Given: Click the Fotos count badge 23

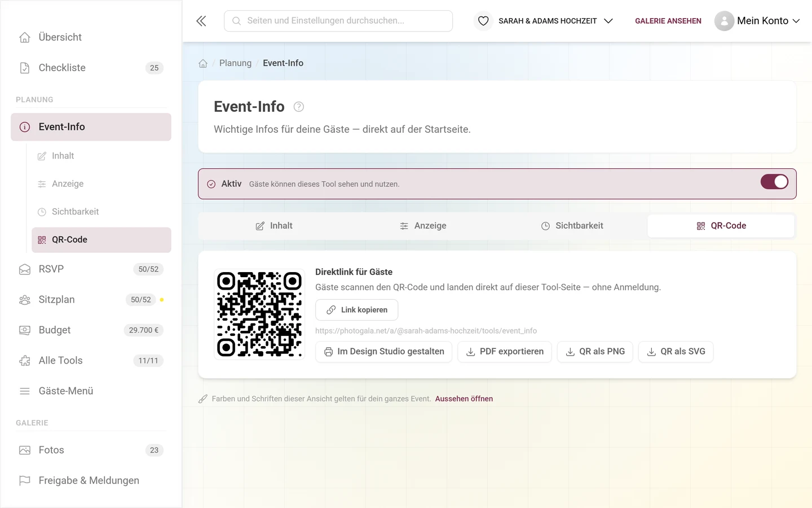Looking at the screenshot, I should point(155,450).
